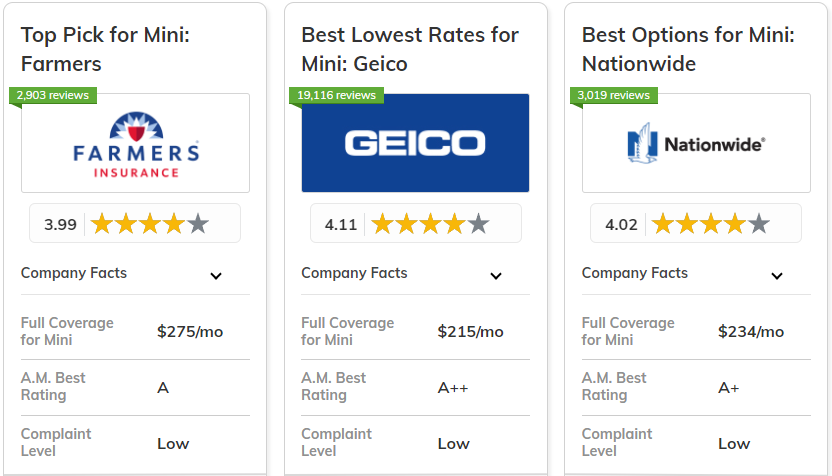Click the Nationwide 4.02 star rating

[696, 223]
